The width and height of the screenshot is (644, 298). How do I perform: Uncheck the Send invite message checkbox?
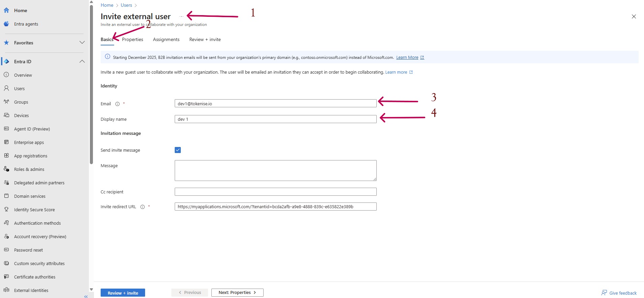coord(178,150)
